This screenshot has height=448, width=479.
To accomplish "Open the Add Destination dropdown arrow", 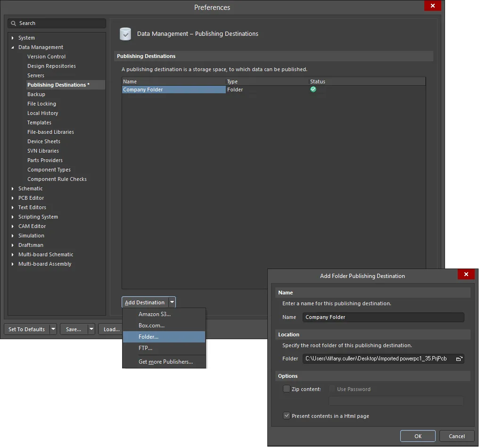I will pyautogui.click(x=172, y=302).
